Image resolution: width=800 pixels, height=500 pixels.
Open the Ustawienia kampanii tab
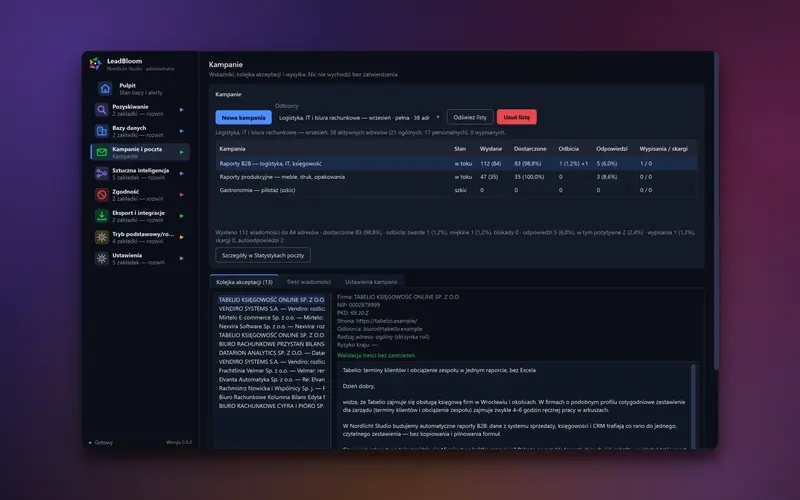tap(371, 282)
